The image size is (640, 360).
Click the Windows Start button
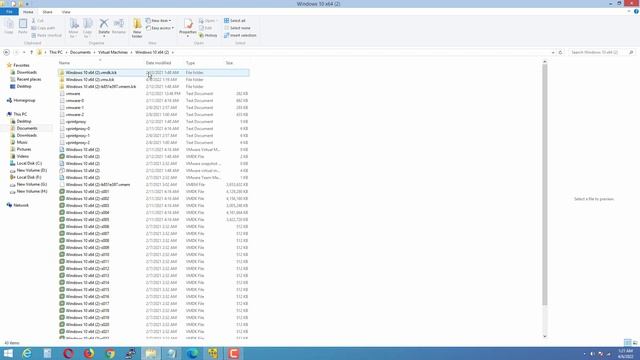8,353
